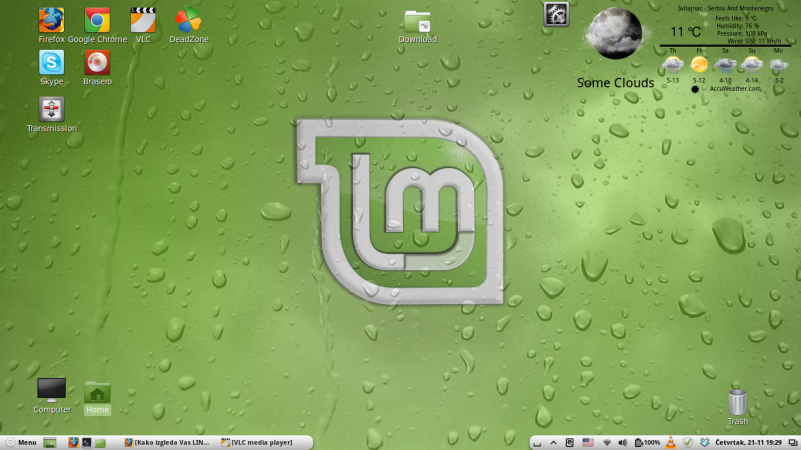The image size is (801, 450).
Task: Open the file manager folder launcher in the panel
Action: pyautogui.click(x=100, y=442)
